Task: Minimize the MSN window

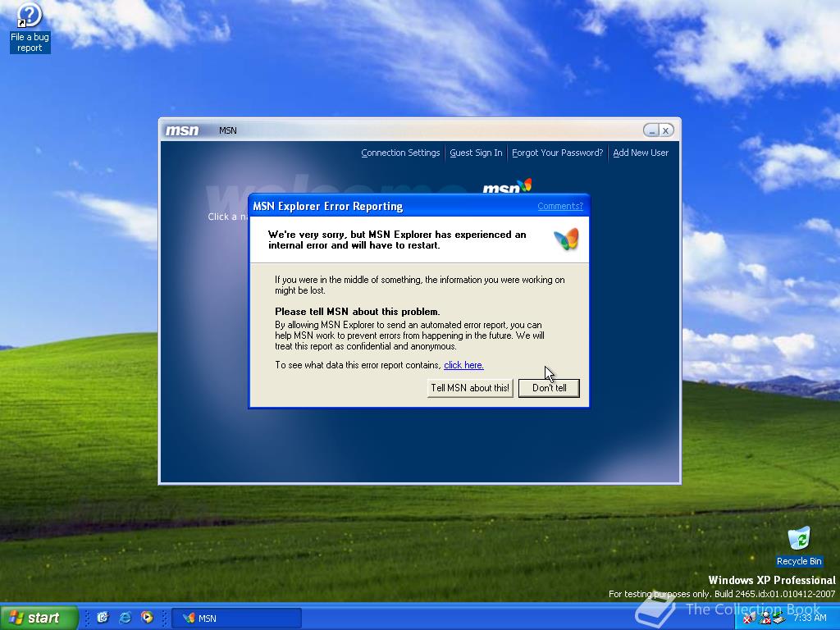Action: click(651, 130)
